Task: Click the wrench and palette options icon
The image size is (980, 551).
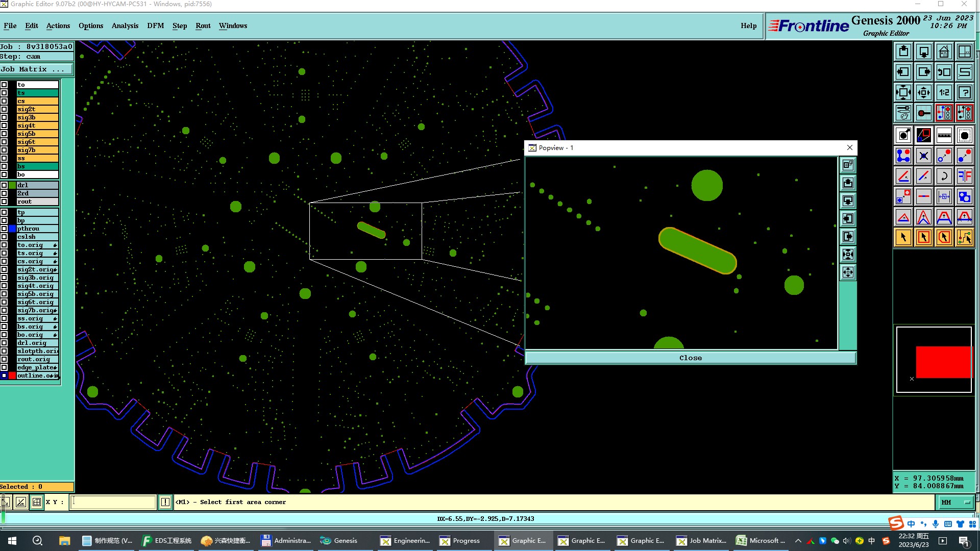Action: pyautogui.click(x=903, y=113)
